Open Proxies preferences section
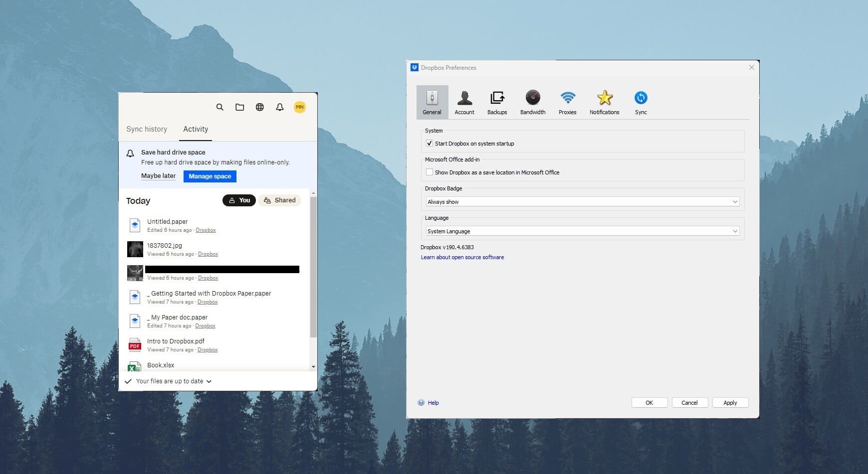 coord(568,102)
